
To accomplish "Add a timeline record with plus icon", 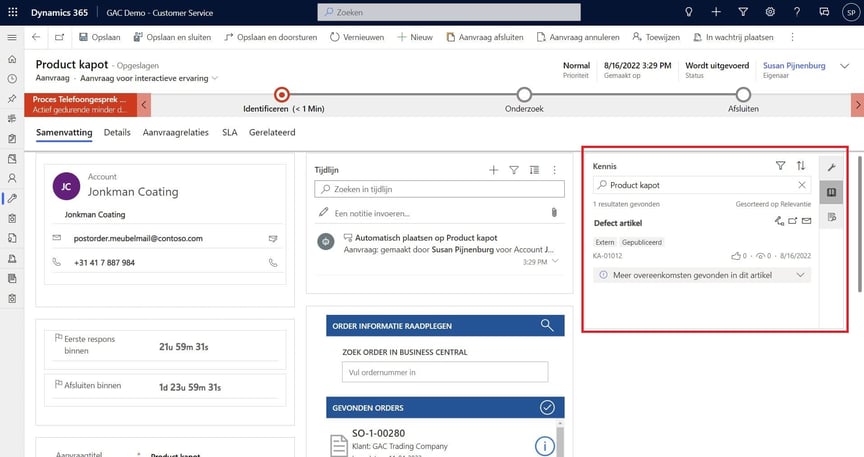I will pyautogui.click(x=493, y=170).
